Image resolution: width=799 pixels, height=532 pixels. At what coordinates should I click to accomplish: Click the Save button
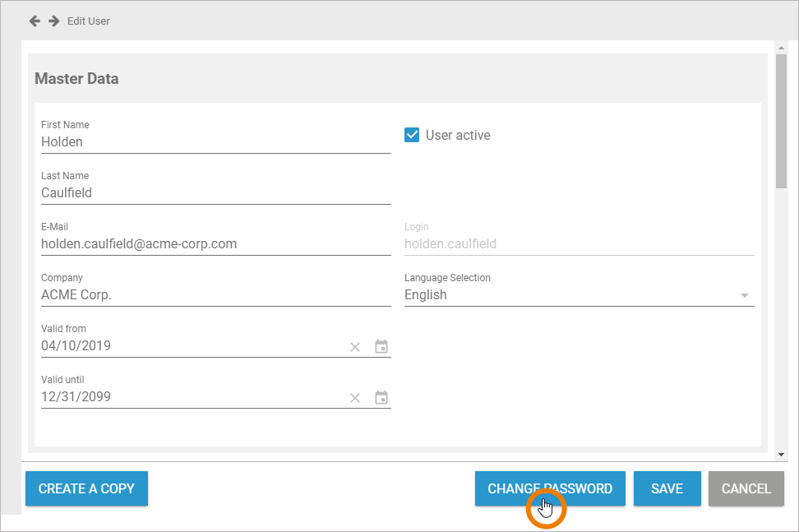(x=667, y=488)
